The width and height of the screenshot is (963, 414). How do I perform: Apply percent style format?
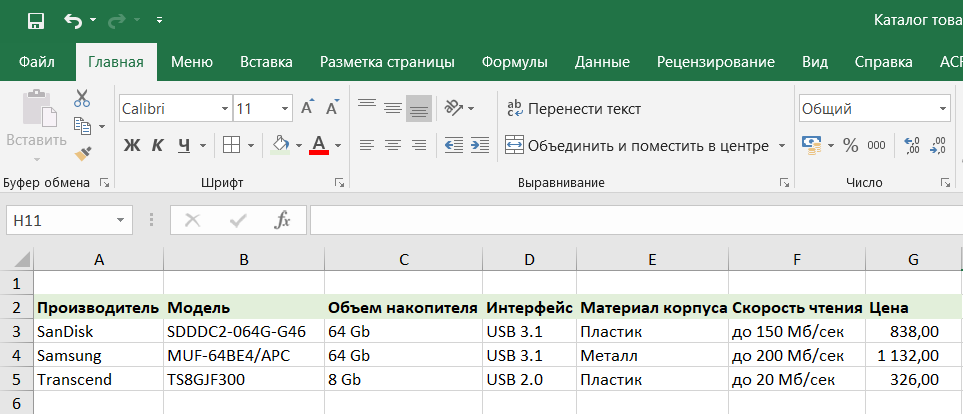(851, 146)
